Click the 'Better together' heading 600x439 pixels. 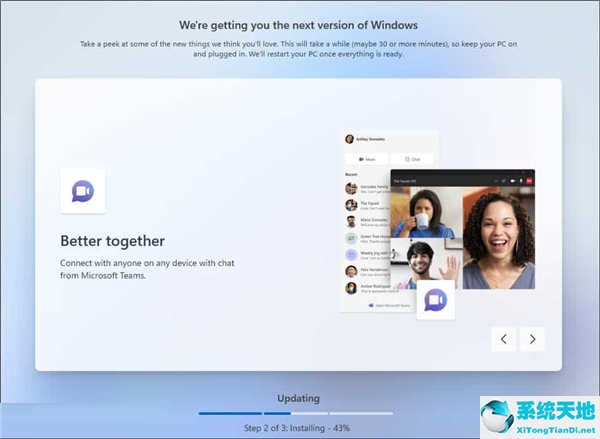pos(112,241)
